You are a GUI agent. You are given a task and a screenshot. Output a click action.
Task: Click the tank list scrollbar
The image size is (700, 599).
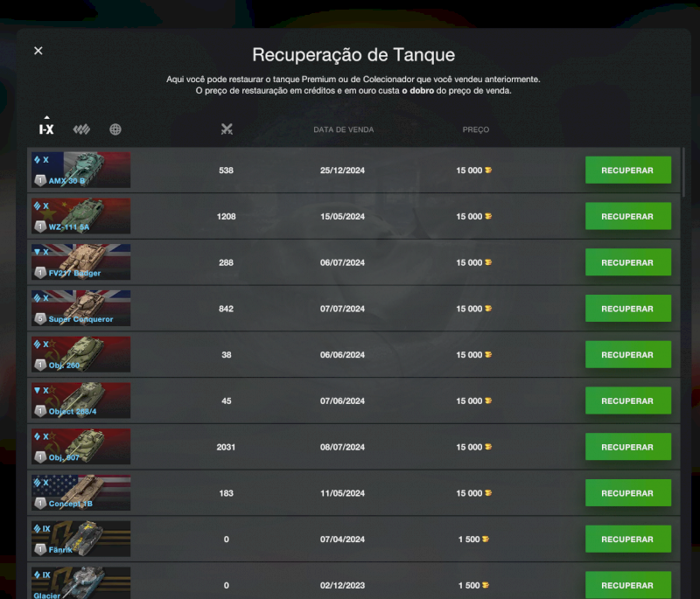click(x=684, y=175)
